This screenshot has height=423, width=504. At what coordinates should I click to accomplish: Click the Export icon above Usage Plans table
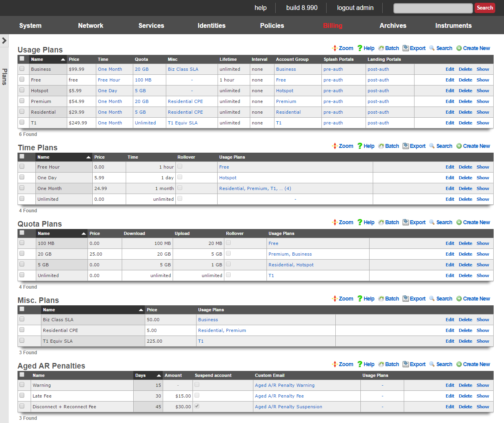pos(406,48)
